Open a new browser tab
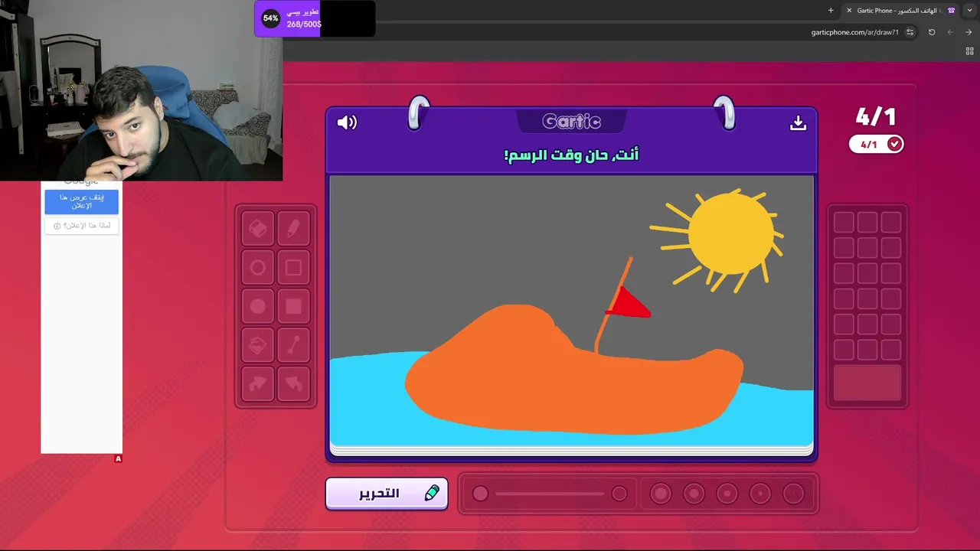 click(831, 11)
